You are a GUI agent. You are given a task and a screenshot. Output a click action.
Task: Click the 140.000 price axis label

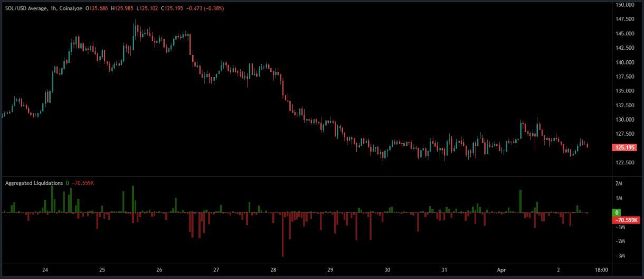pyautogui.click(x=625, y=62)
